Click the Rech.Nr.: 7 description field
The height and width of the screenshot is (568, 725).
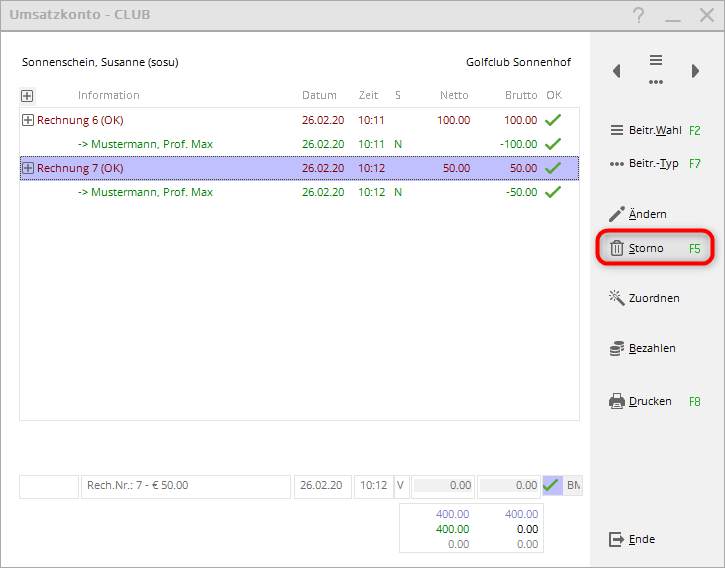(x=185, y=485)
